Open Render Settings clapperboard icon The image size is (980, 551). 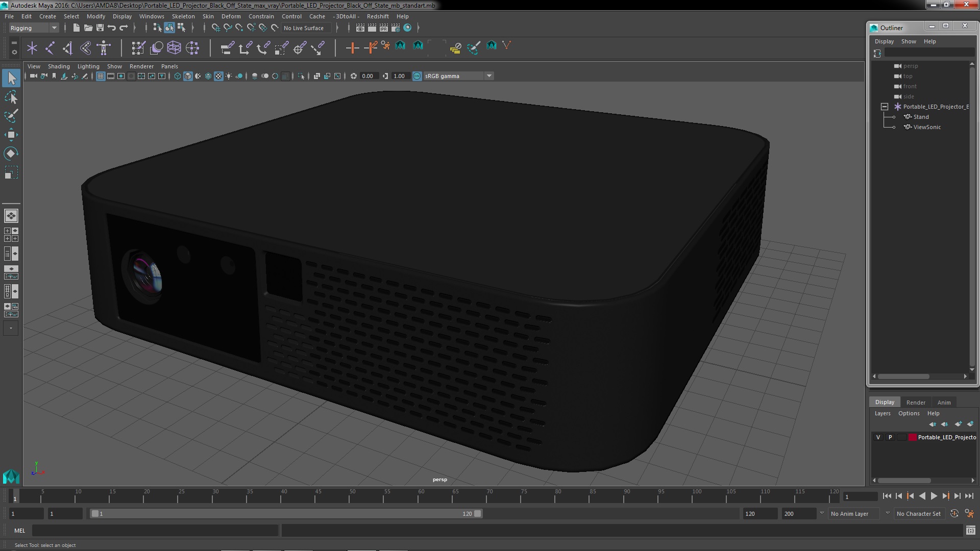pyautogui.click(x=395, y=28)
